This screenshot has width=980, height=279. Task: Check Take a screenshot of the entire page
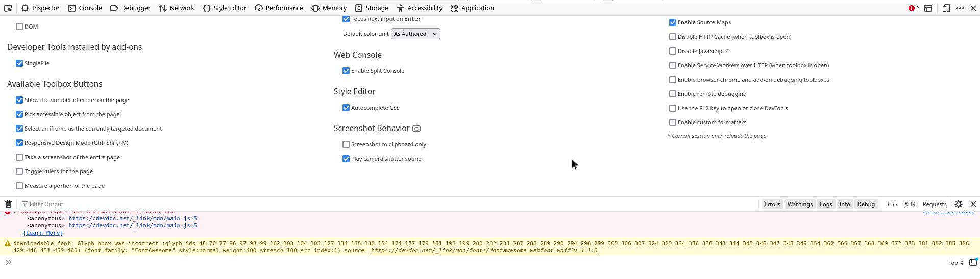tap(19, 157)
